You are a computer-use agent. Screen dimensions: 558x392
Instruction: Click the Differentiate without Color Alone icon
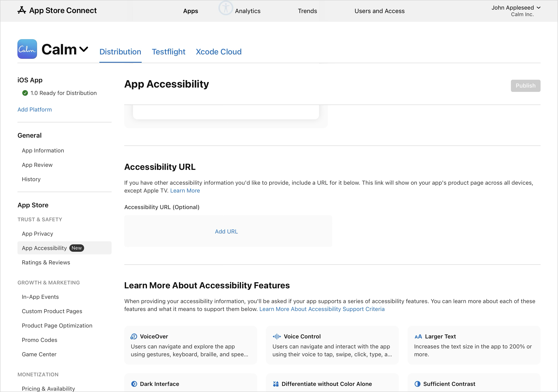tap(276, 384)
